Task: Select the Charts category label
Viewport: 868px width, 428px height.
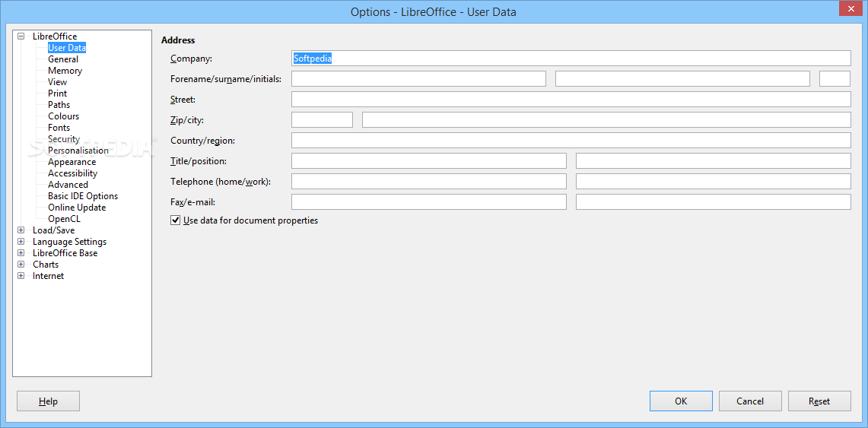Action: pos(46,265)
